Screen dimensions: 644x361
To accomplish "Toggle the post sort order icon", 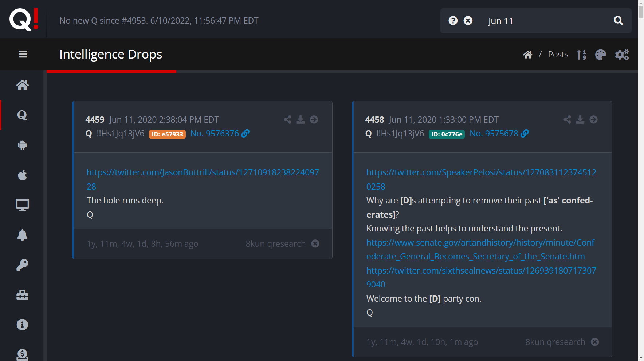I will [581, 55].
